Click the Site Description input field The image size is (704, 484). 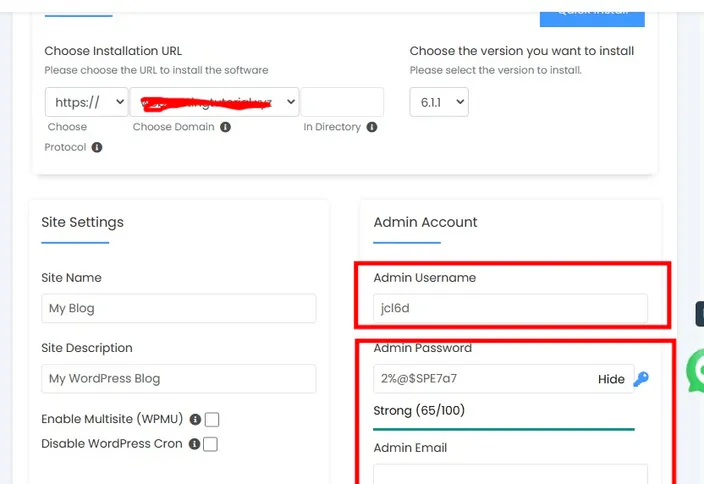point(179,378)
